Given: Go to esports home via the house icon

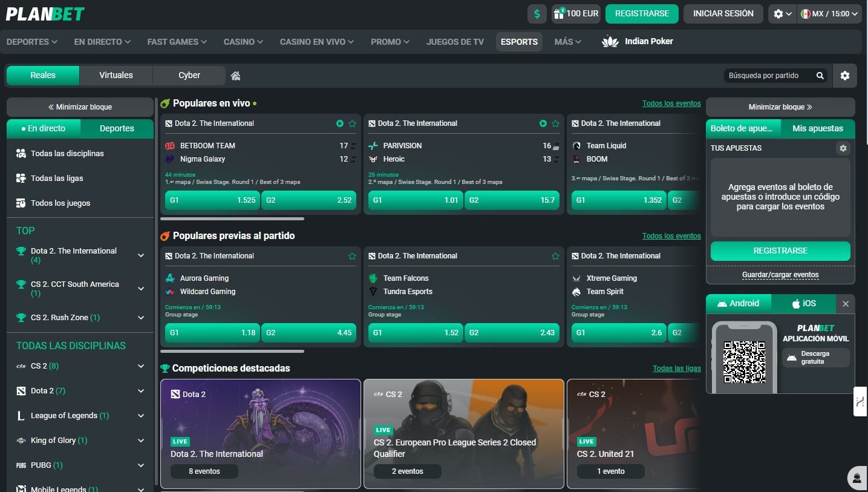Looking at the screenshot, I should point(236,76).
